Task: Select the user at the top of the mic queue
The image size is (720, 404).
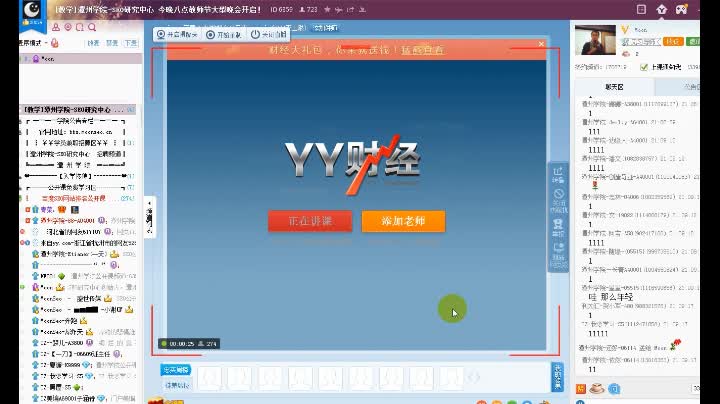Action: (x=80, y=59)
